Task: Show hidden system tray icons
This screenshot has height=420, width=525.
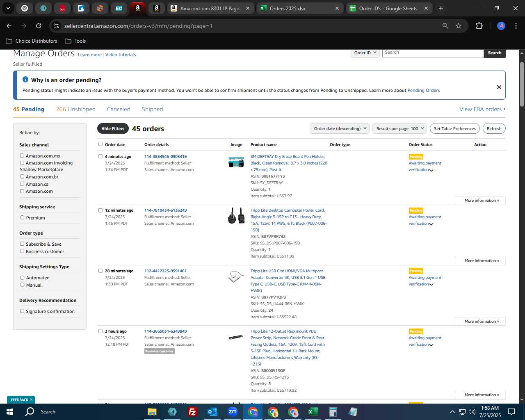Action: click(x=452, y=412)
